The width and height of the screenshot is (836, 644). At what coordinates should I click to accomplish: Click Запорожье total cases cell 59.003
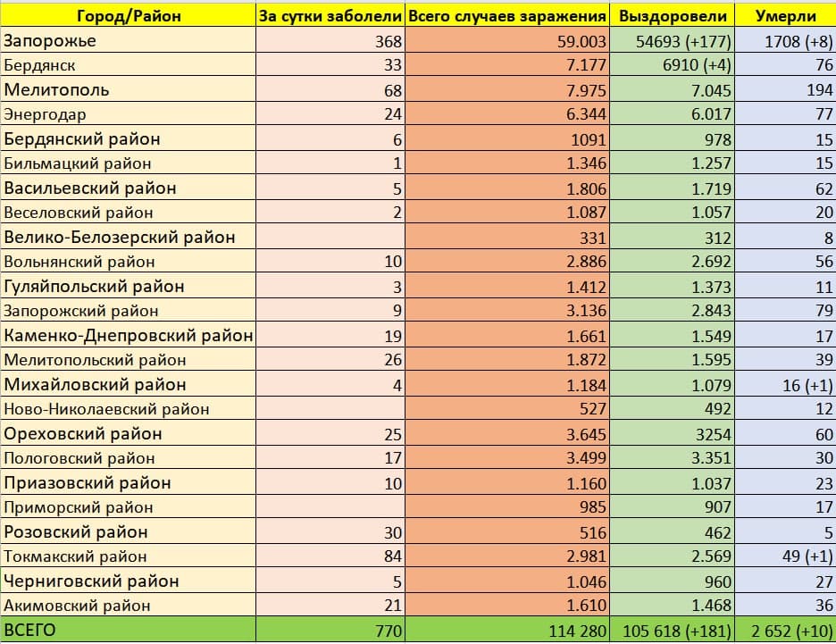tap(506, 41)
